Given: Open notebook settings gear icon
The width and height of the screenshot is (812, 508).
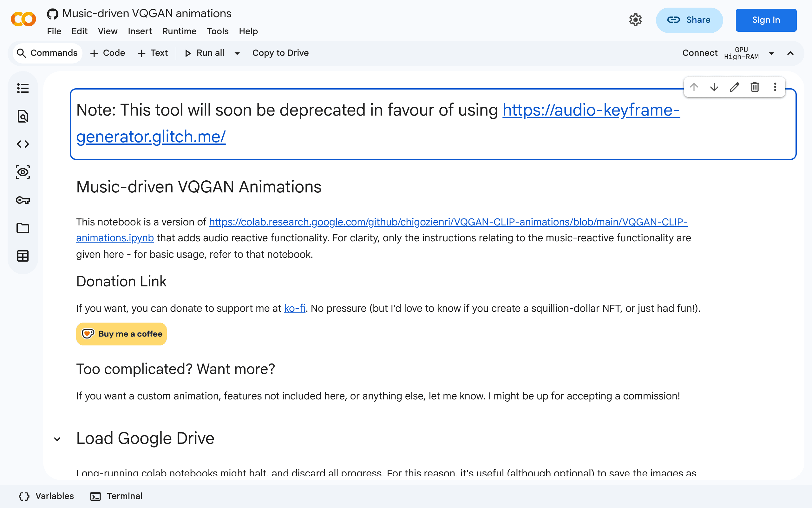Looking at the screenshot, I should pyautogui.click(x=636, y=20).
